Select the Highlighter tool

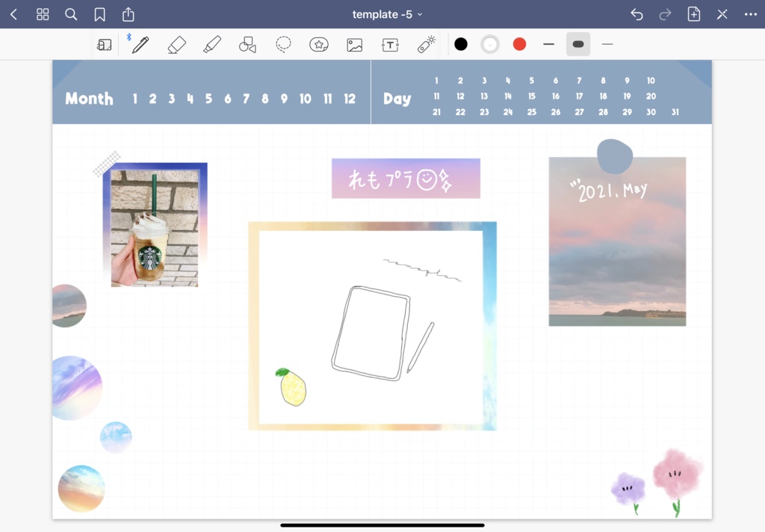212,44
